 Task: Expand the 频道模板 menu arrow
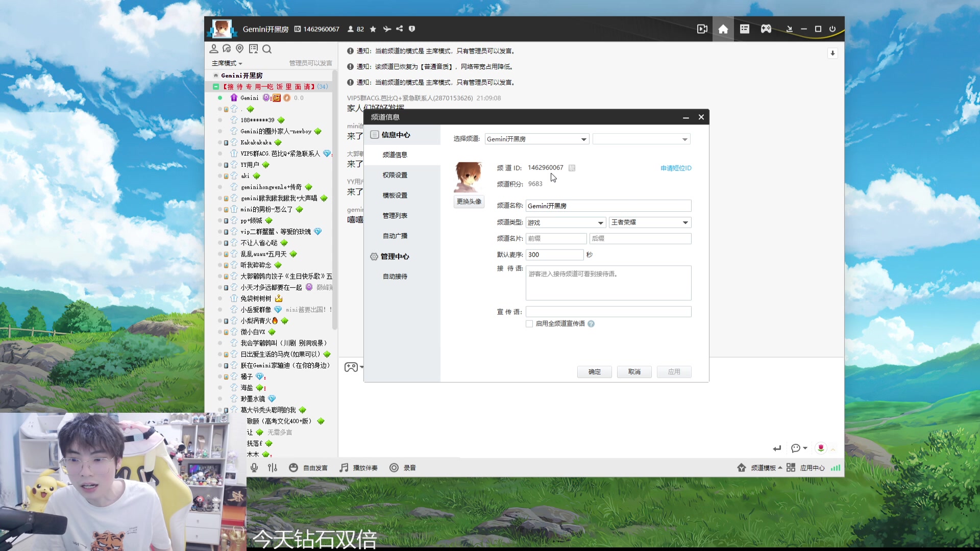click(780, 468)
